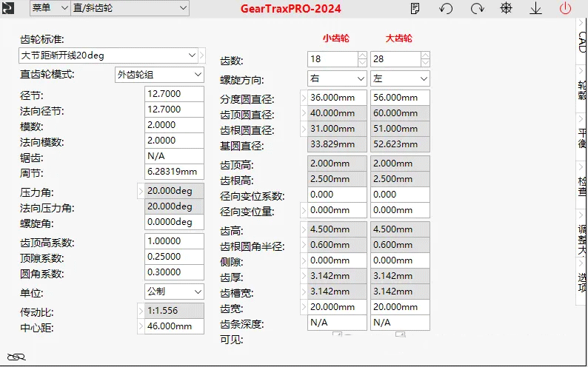
Task: Click the 法向径节 field showing 12.7000
Action: 174,110
